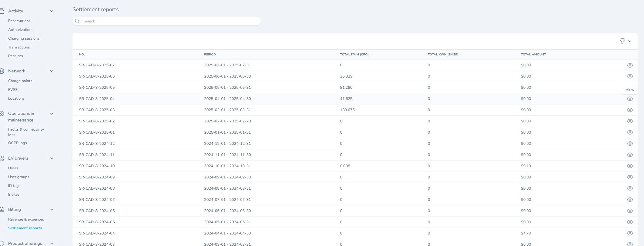View report SR-CAD-8-2024-12 eye icon
Viewport: 644px width, 246px height.
(x=630, y=144)
